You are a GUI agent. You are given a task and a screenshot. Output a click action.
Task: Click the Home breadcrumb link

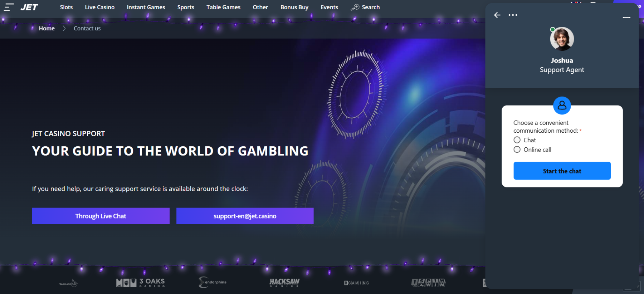pyautogui.click(x=47, y=28)
